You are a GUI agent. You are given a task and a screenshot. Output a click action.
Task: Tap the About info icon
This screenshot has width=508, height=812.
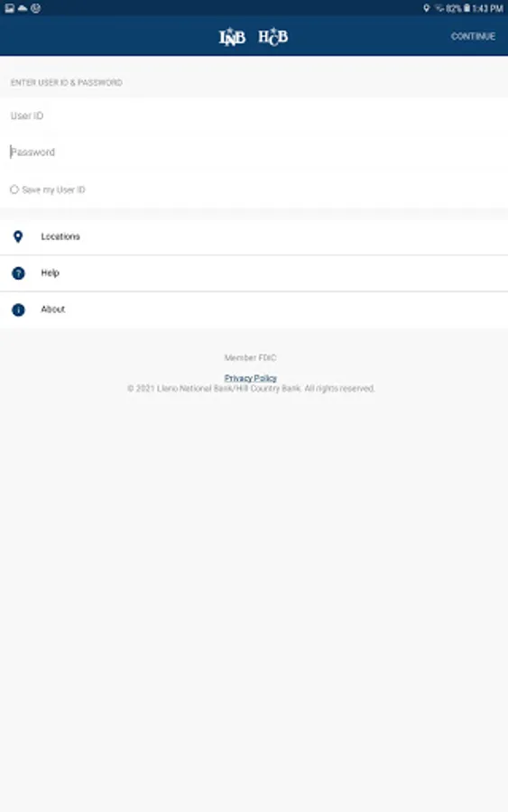18,309
